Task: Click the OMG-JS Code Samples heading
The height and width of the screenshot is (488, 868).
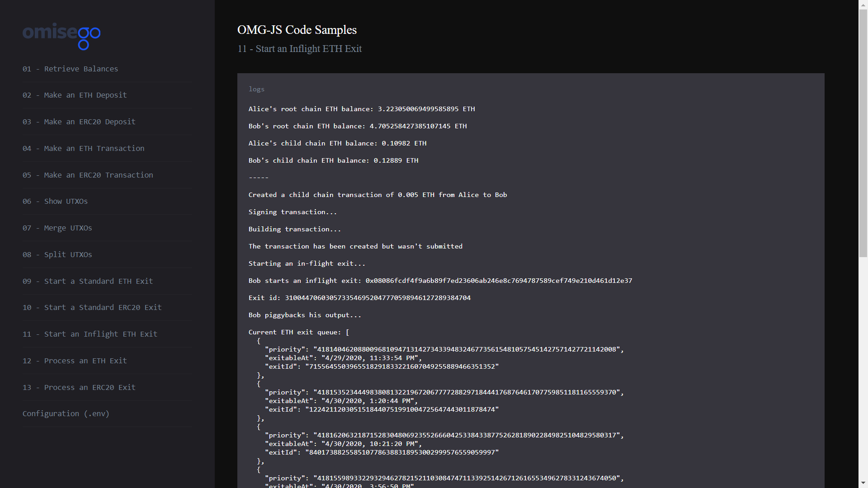Action: pyautogui.click(x=297, y=30)
